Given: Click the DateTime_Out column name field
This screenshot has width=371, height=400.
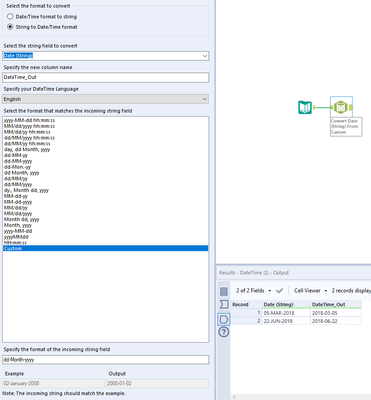Looking at the screenshot, I should tap(106, 77).
